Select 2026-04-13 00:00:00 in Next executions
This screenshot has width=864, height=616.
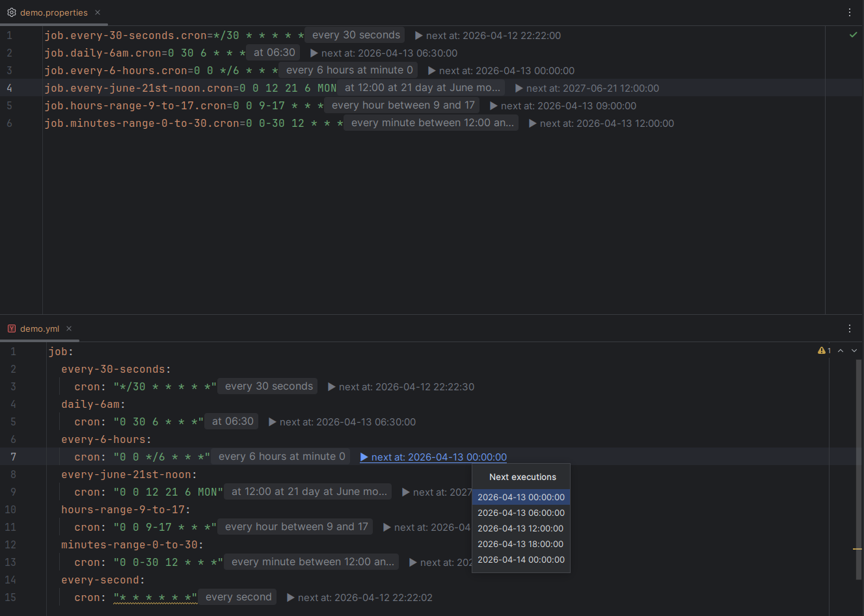click(521, 497)
